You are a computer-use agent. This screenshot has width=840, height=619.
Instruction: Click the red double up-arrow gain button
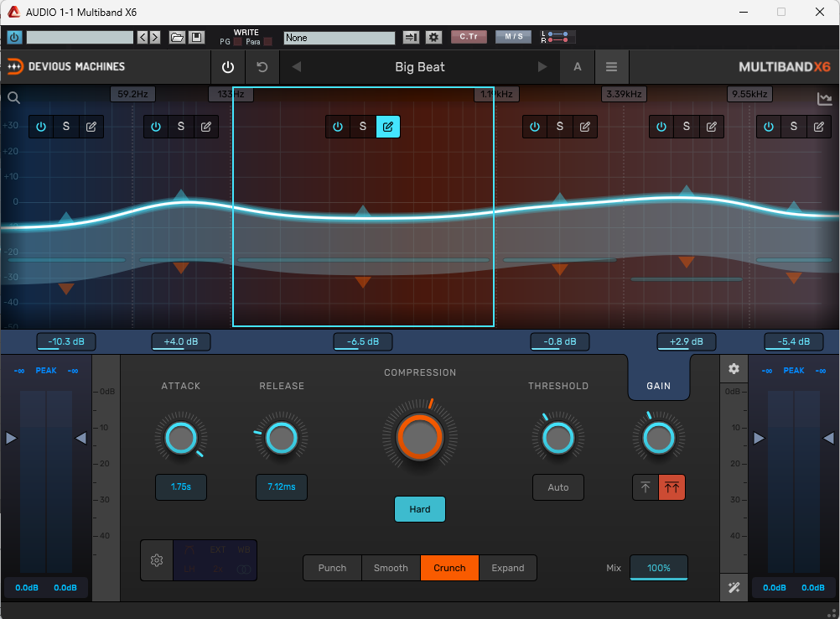point(671,487)
